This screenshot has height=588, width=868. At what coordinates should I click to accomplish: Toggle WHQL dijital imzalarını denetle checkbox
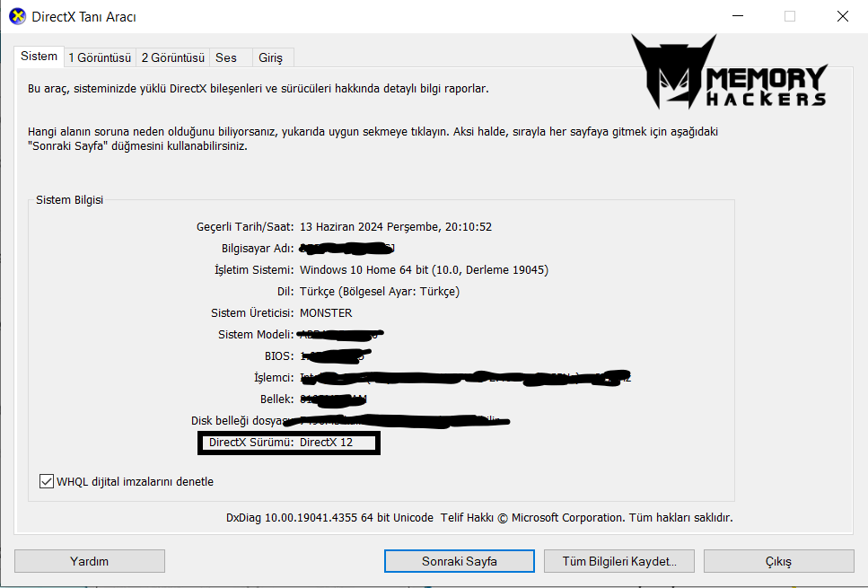tap(47, 481)
